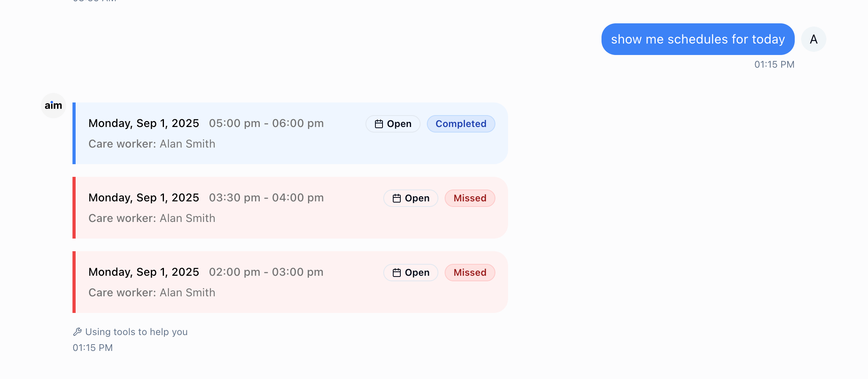Open the first schedule via its Open button
The height and width of the screenshot is (379, 868).
(393, 123)
